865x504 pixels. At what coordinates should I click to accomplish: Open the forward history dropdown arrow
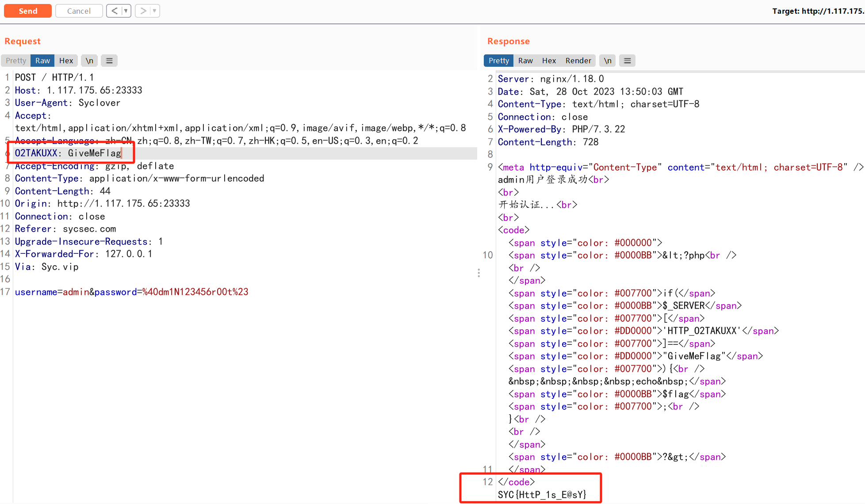pyautogui.click(x=154, y=11)
